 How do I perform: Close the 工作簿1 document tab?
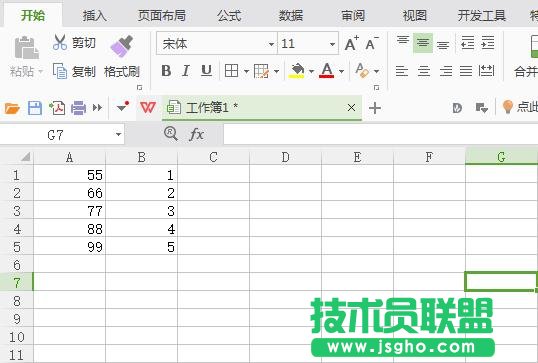point(351,108)
